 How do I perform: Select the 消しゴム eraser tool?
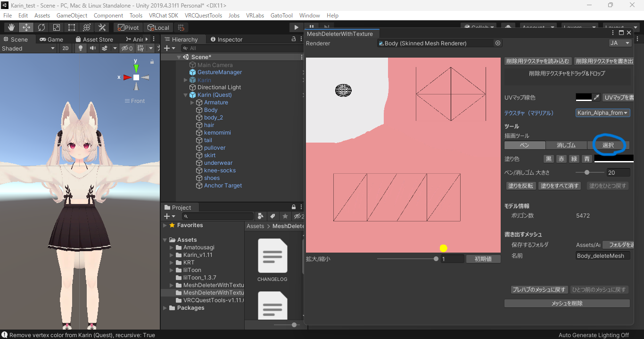point(566,145)
